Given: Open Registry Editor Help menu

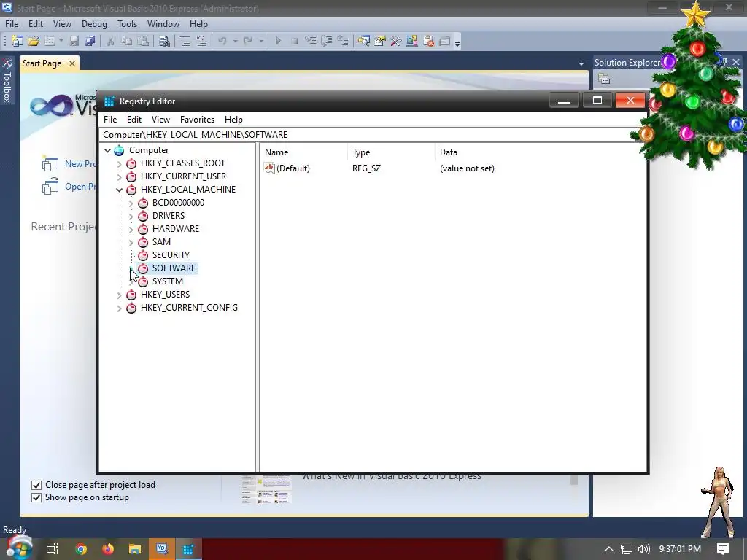Looking at the screenshot, I should coord(233,120).
